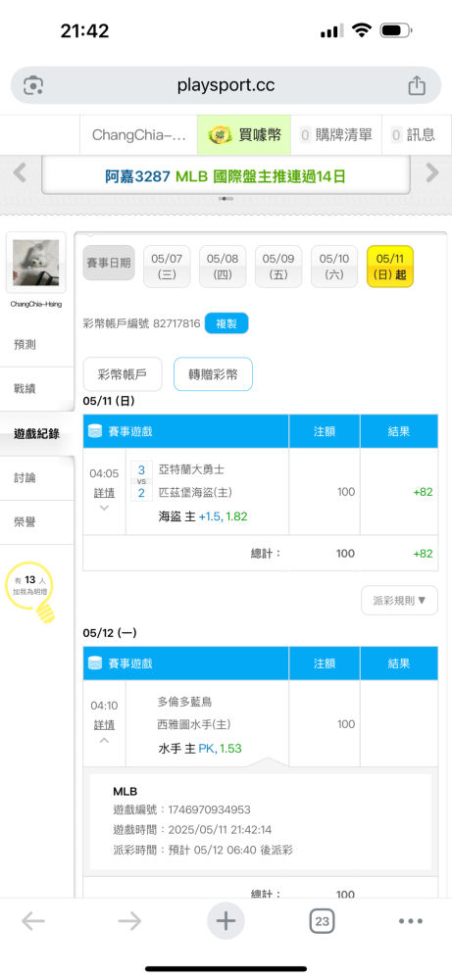Image resolution: width=452 pixels, height=980 pixels.
Task: Select the 05/07 (三) date tab
Action: [167, 267]
